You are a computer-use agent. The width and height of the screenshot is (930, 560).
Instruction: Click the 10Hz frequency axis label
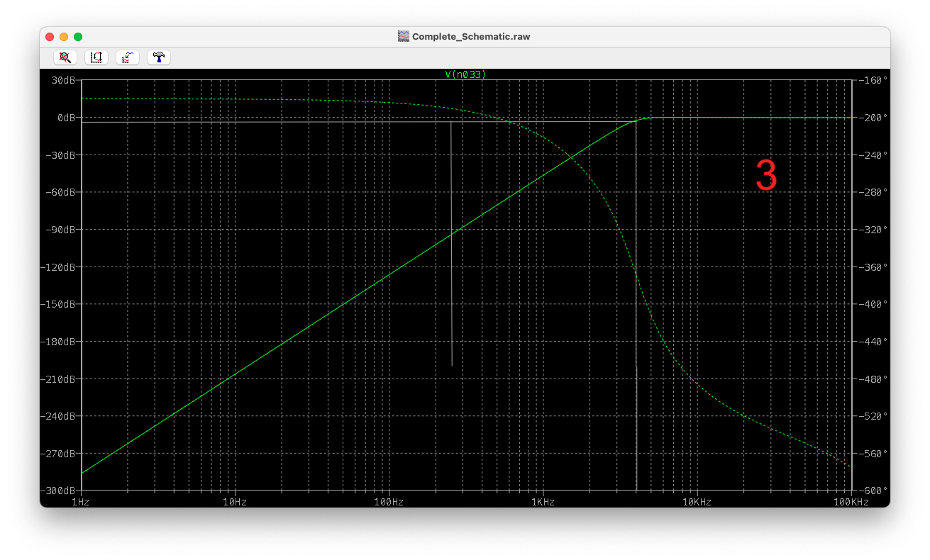(235, 502)
